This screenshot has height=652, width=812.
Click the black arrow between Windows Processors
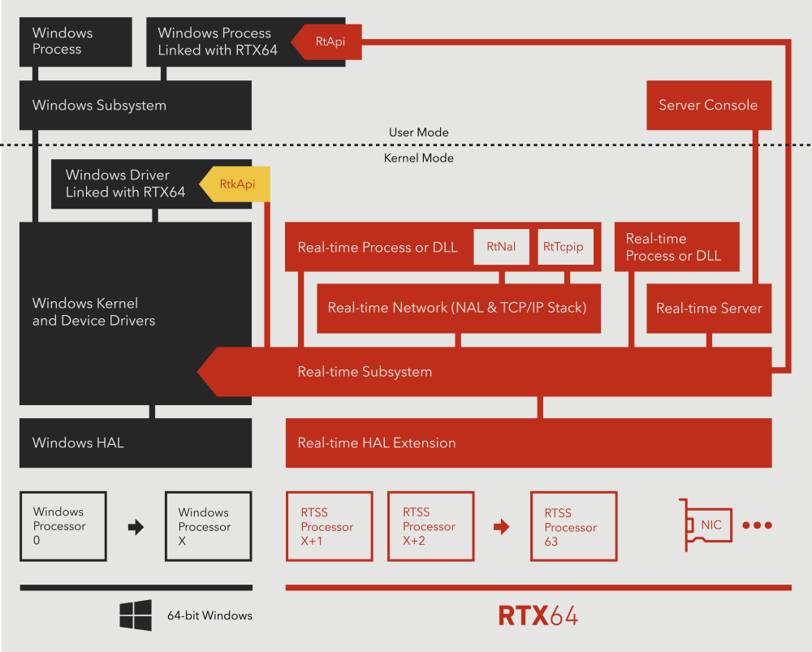pos(136,527)
